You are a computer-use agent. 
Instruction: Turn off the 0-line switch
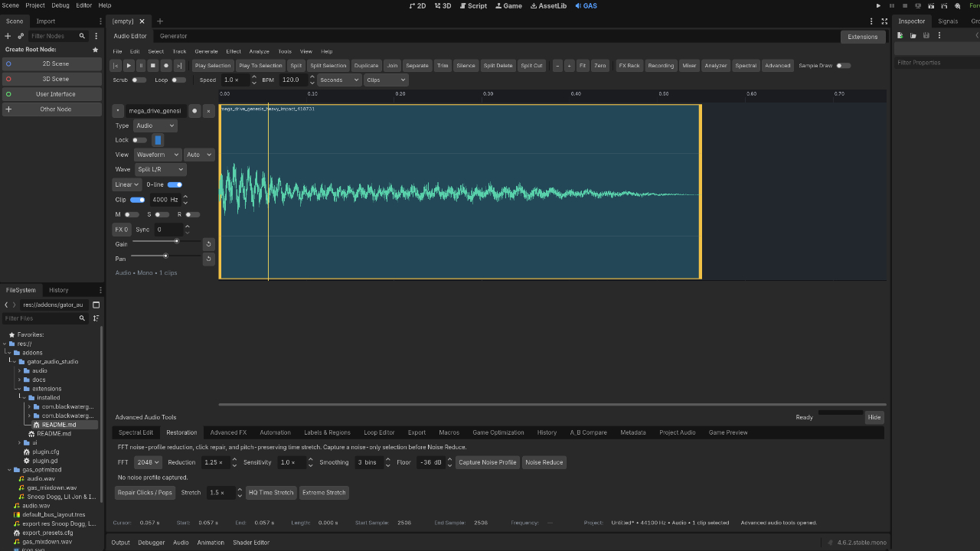(x=175, y=184)
